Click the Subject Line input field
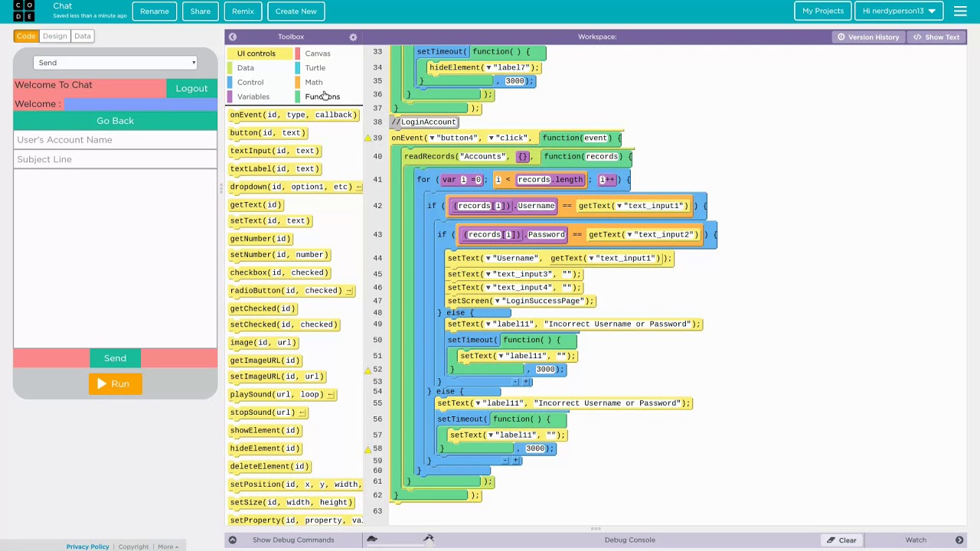 [x=115, y=159]
